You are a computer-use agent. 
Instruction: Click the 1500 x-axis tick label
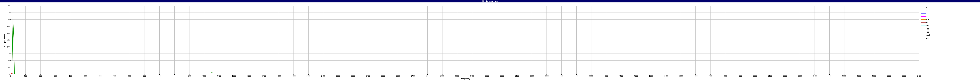click(x=234, y=76)
